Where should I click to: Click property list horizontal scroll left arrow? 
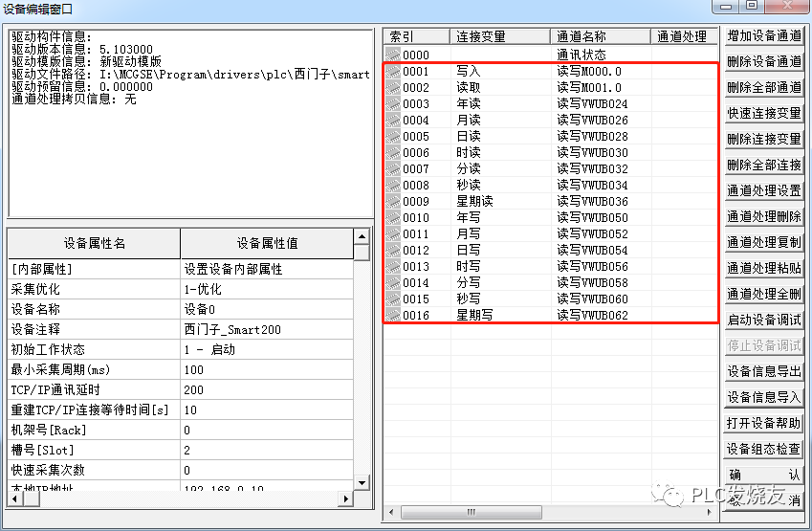click(x=14, y=498)
